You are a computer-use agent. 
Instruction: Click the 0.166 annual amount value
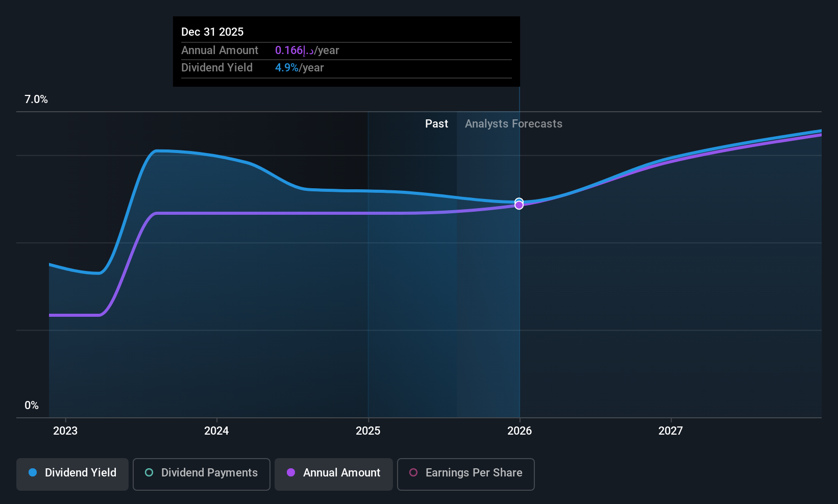tap(307, 51)
